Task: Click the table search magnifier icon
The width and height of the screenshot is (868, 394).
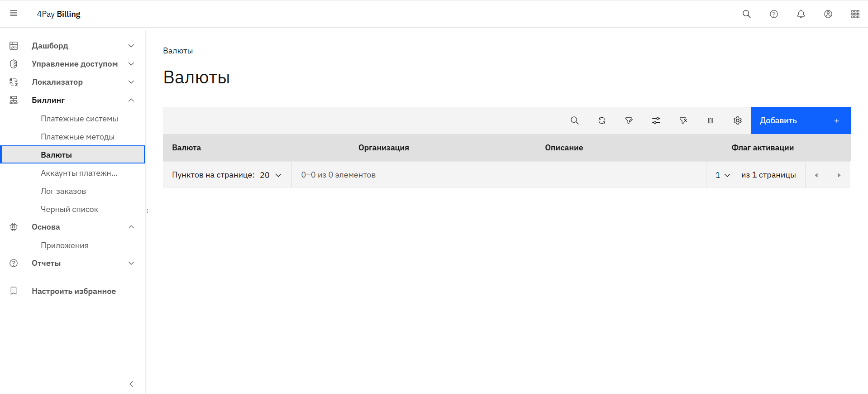Action: click(x=574, y=120)
